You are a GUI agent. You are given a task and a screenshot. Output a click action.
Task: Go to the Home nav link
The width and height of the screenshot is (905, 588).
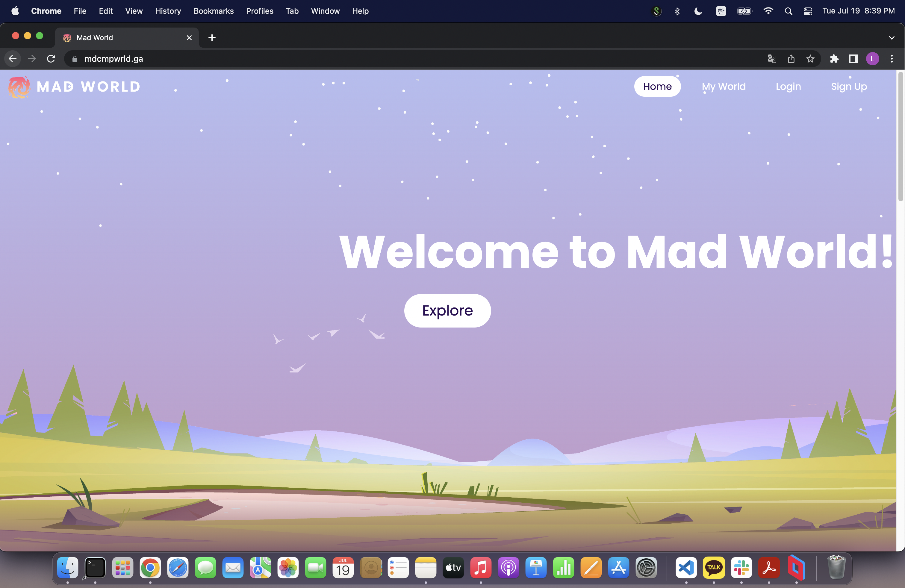[x=657, y=87]
